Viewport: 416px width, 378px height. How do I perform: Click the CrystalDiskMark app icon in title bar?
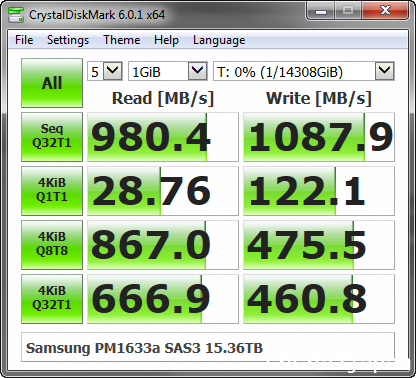16,14
